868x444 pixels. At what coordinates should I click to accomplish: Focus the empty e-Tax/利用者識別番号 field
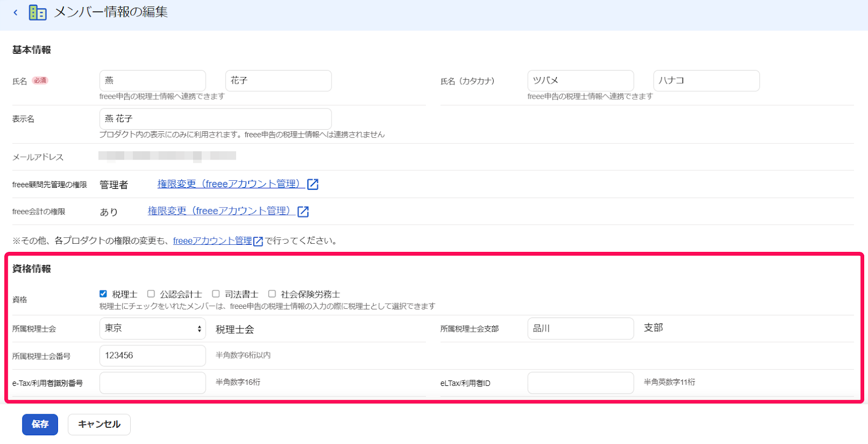point(152,383)
